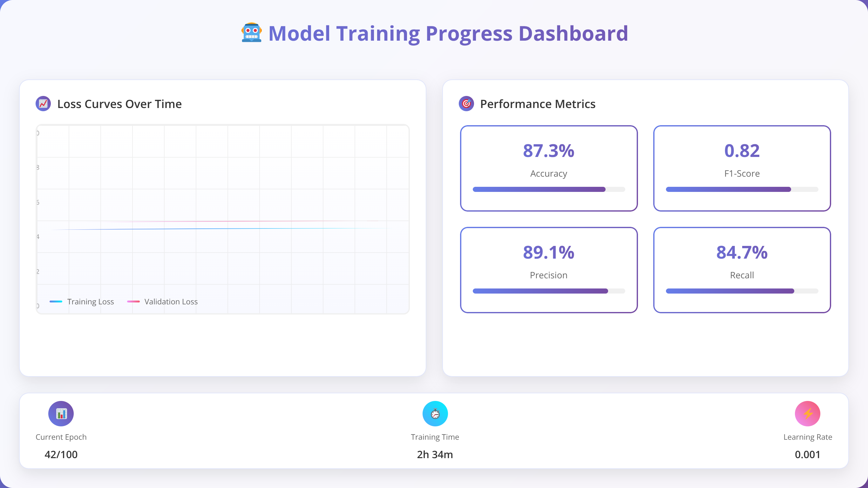Click the target icon beside Performance Metrics
Screen dimensions: 868x488
tap(466, 104)
